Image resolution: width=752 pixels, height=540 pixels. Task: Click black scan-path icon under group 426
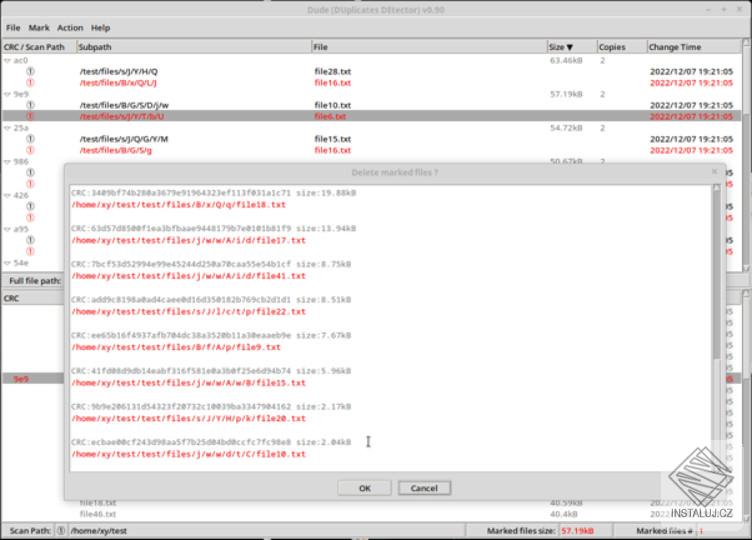[x=30, y=206]
